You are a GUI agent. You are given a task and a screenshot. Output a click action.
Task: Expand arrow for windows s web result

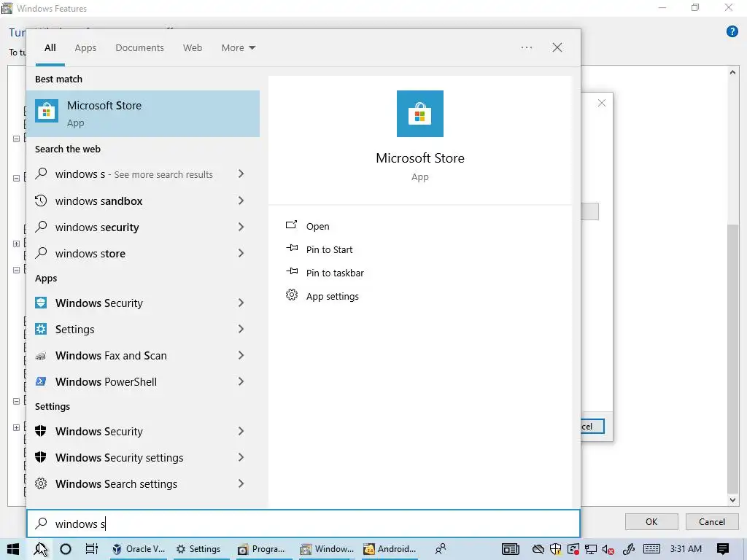[x=241, y=174]
